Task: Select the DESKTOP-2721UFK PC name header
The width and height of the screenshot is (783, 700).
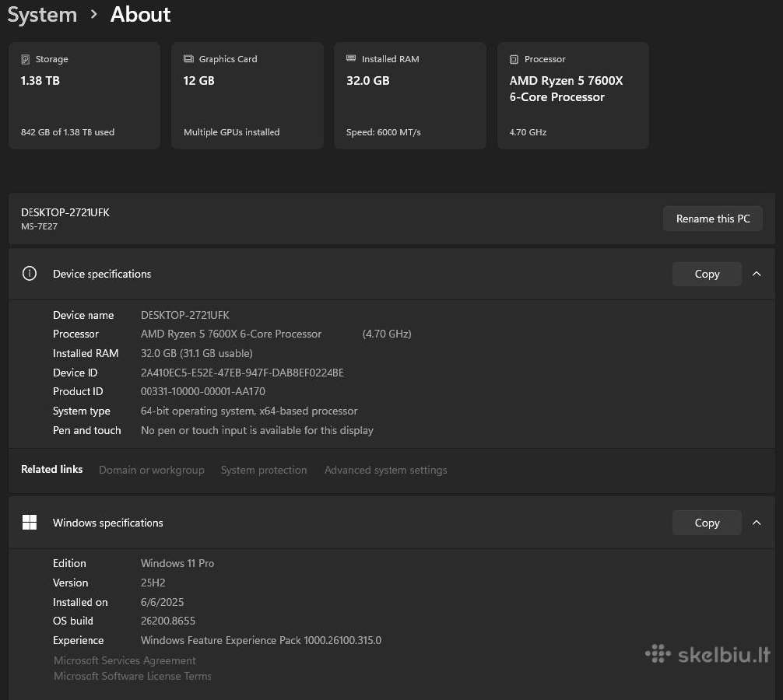Action: coord(65,212)
